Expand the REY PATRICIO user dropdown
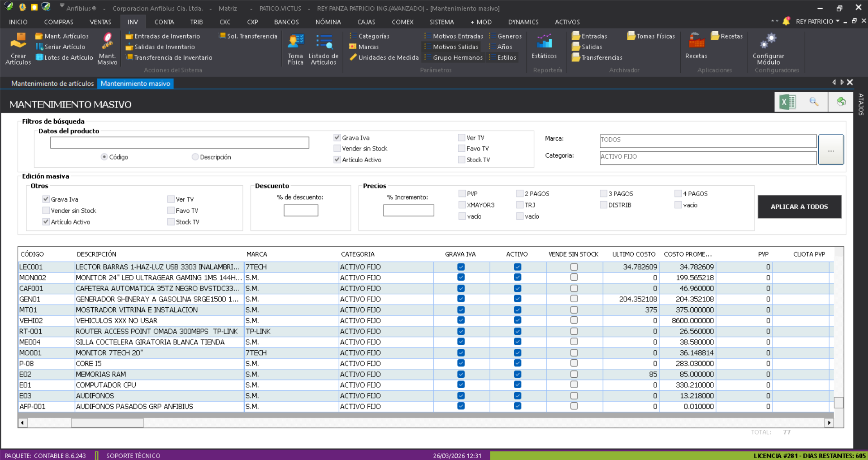868x460 pixels. click(838, 21)
